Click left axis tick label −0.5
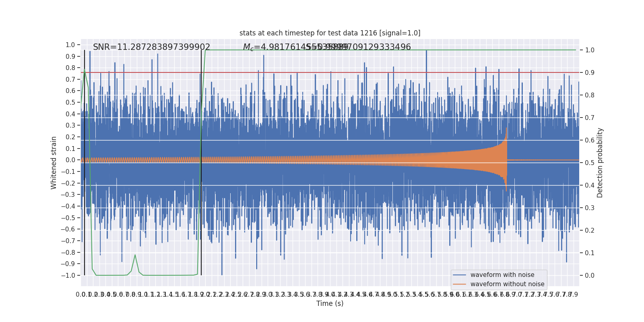The width and height of the screenshot is (644, 322). click(x=68, y=218)
